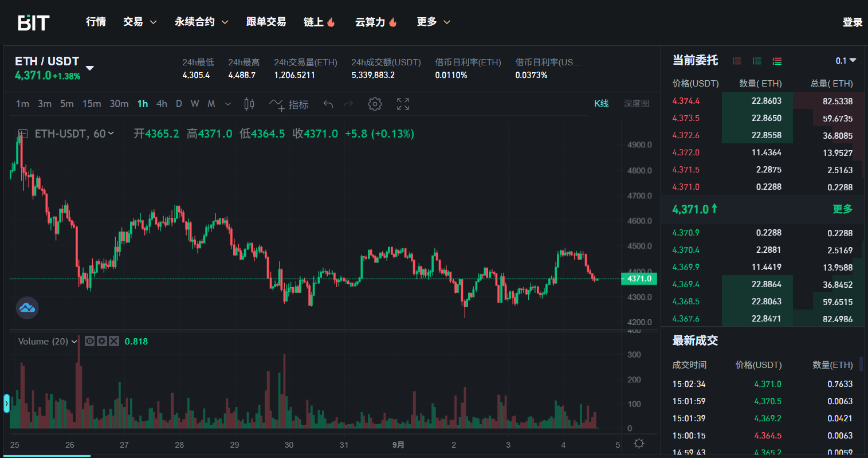Select the 4h timeframe
Viewport: 868px width, 458px height.
pos(162,104)
